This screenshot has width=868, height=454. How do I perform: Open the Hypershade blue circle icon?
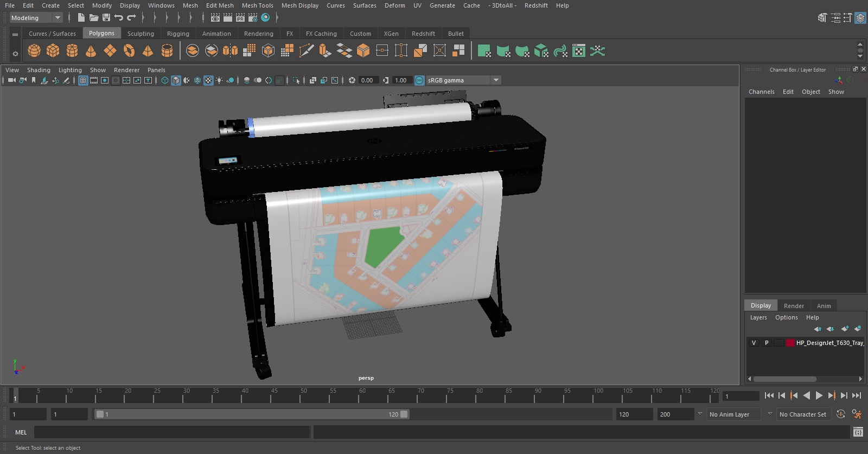pyautogui.click(x=265, y=18)
